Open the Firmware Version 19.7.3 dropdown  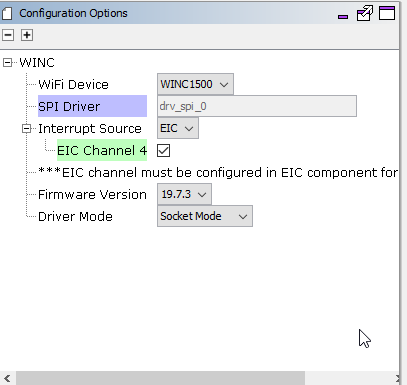(184, 194)
